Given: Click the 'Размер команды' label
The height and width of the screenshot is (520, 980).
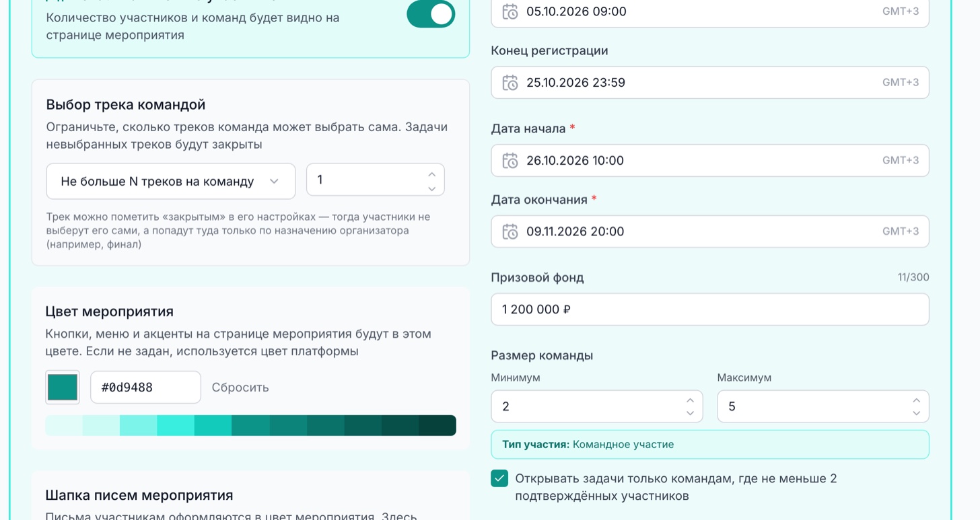Looking at the screenshot, I should pos(542,355).
